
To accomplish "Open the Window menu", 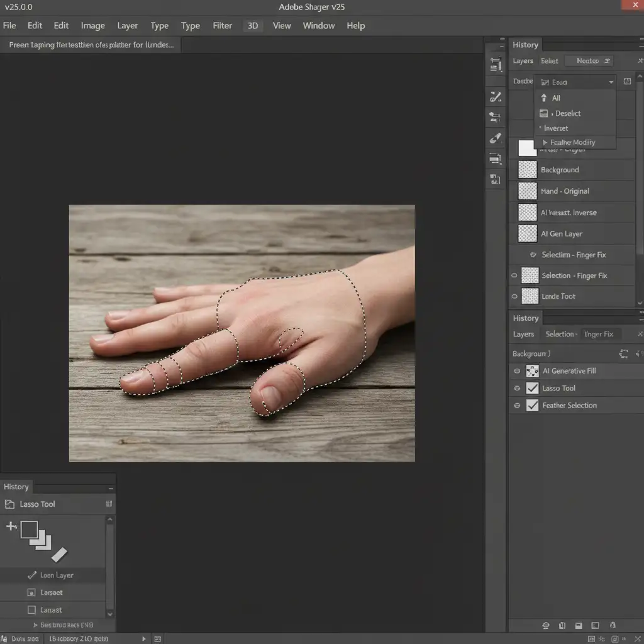I will click(x=318, y=26).
